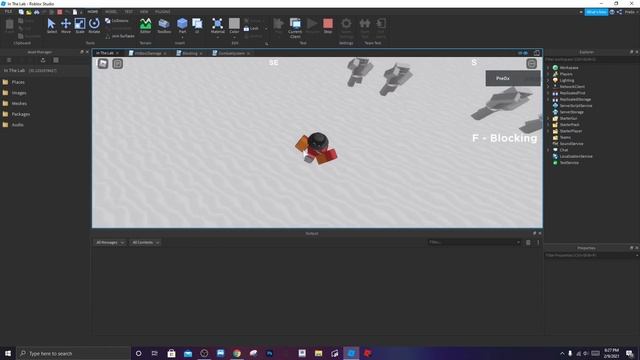Open the All Contexts dropdown in Output
The height and width of the screenshot is (360, 640).
[x=145, y=242]
